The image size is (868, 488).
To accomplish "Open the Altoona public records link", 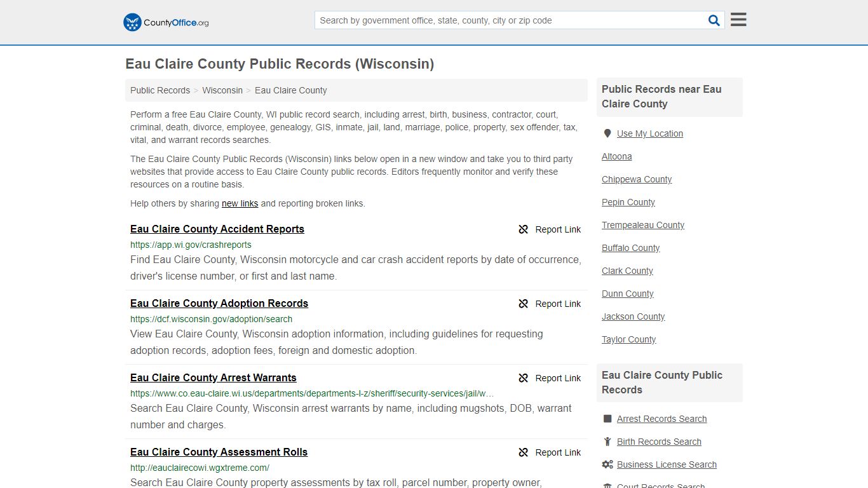I will (616, 156).
